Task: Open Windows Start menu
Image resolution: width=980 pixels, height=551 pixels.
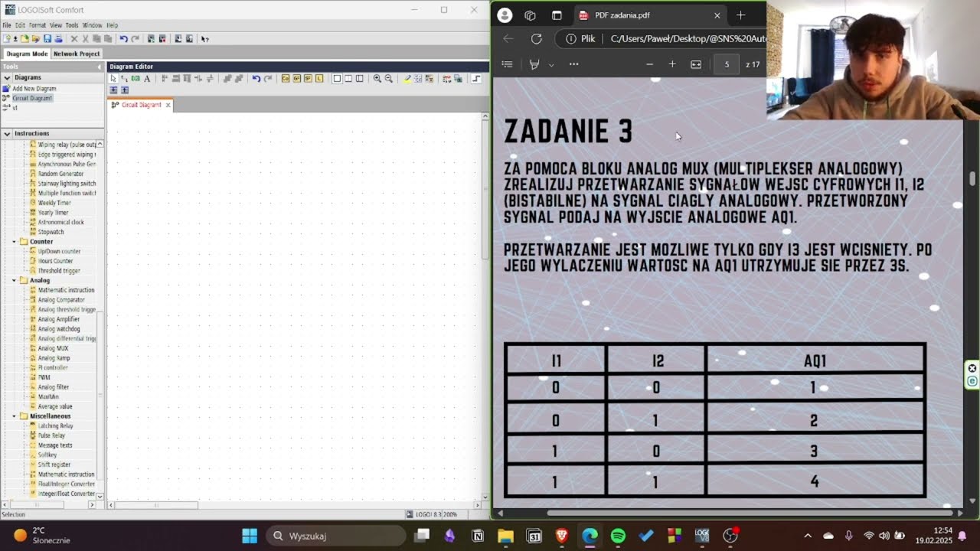Action: pyautogui.click(x=250, y=536)
